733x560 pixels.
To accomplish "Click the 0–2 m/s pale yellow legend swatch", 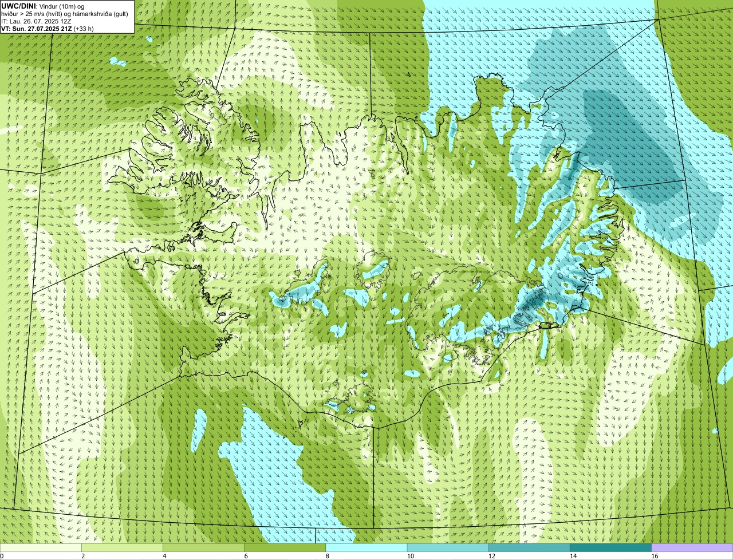I will click(41, 548).
